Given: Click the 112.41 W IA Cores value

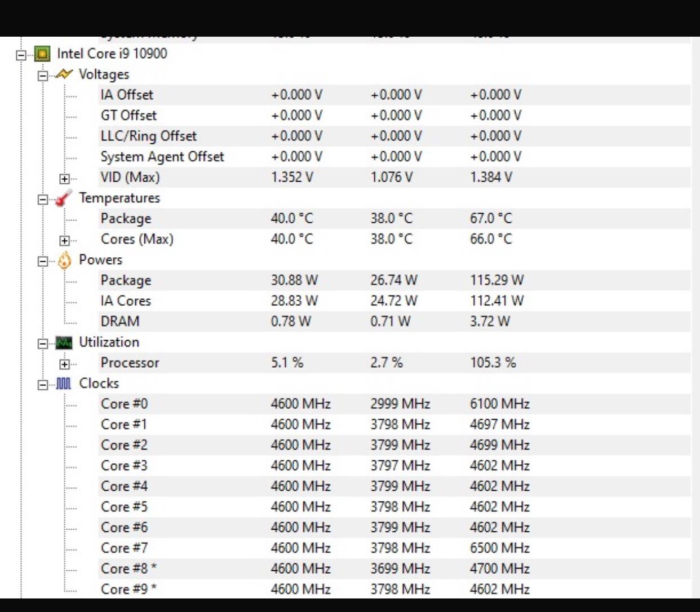Looking at the screenshot, I should [x=497, y=301].
